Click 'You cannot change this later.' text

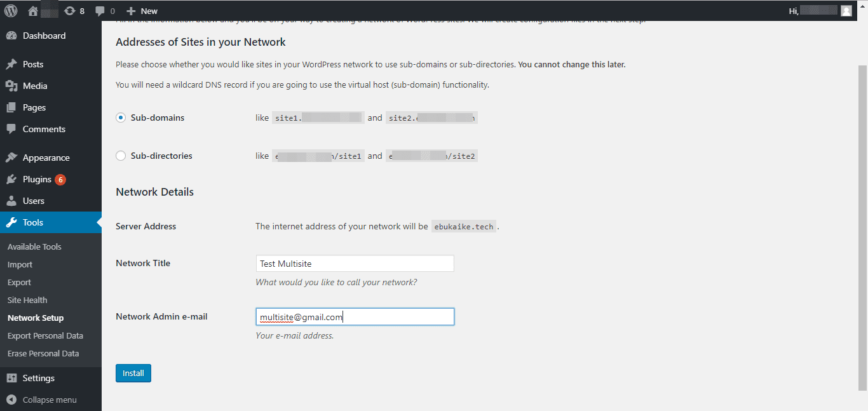[572, 64]
